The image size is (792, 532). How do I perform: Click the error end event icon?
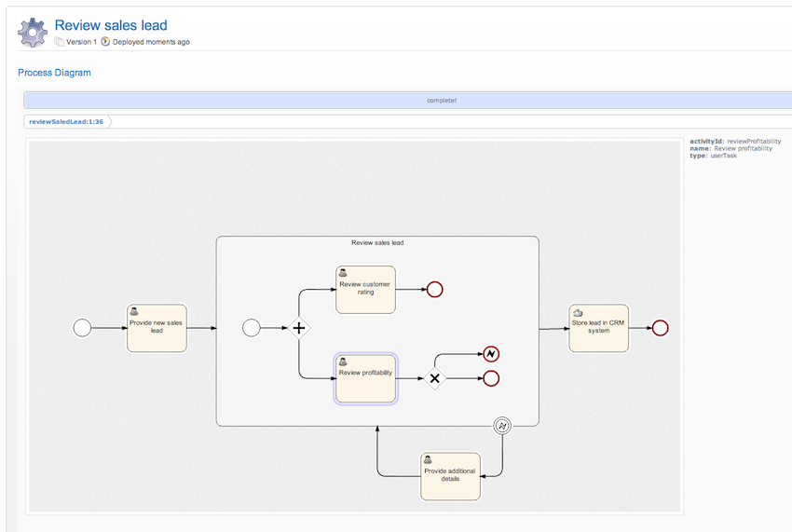tap(491, 354)
